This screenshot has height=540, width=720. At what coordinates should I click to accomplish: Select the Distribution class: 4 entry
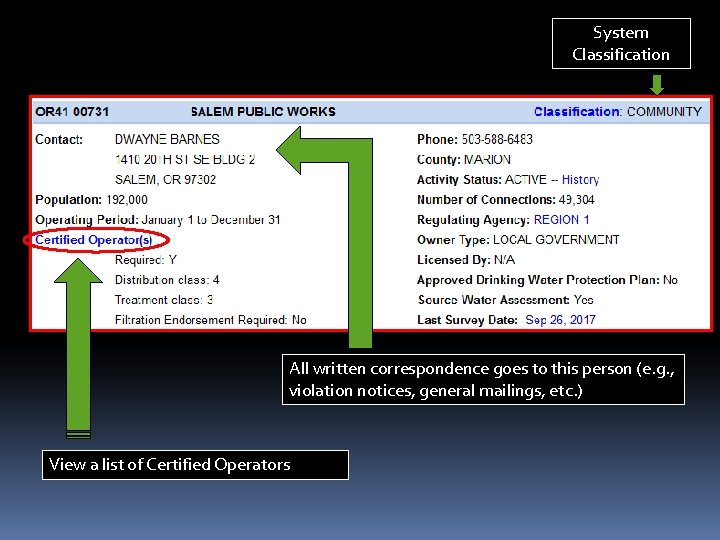[x=167, y=280]
